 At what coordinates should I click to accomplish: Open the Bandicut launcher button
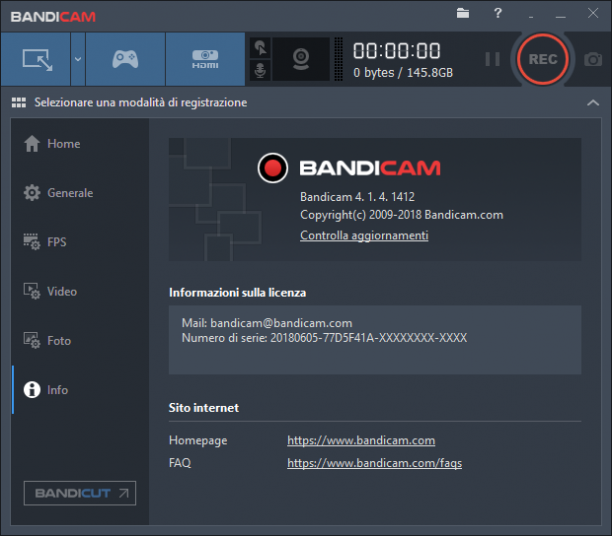tap(80, 493)
